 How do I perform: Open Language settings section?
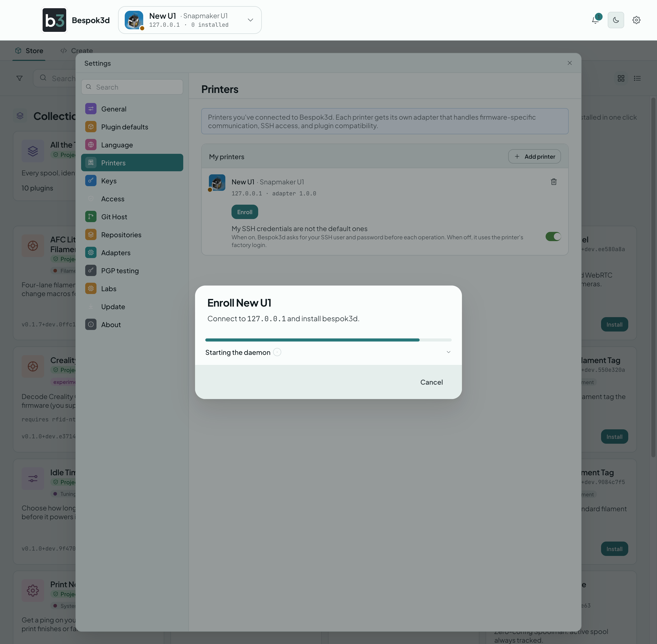pyautogui.click(x=132, y=145)
